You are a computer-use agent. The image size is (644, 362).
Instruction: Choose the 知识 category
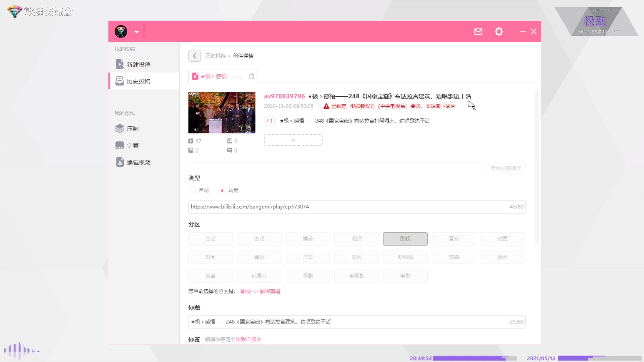pos(357,239)
